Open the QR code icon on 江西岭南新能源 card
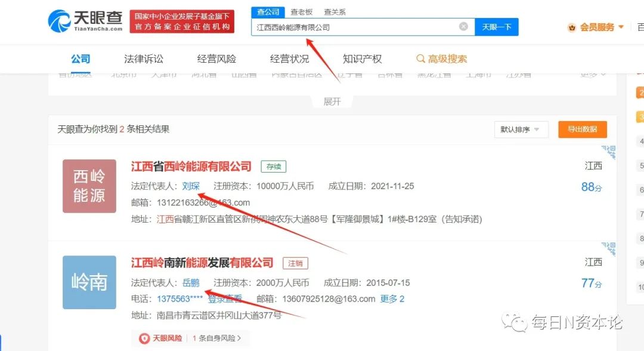Screen dimensions: 644x351 (x=609, y=249)
